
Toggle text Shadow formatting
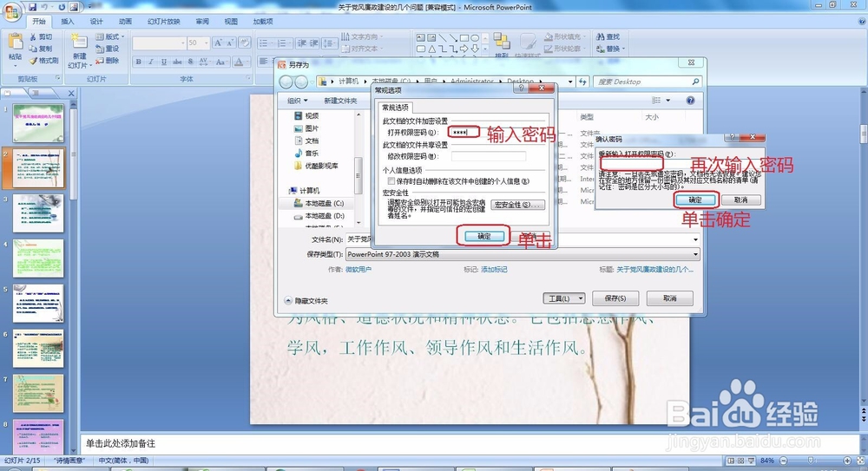tap(190, 62)
